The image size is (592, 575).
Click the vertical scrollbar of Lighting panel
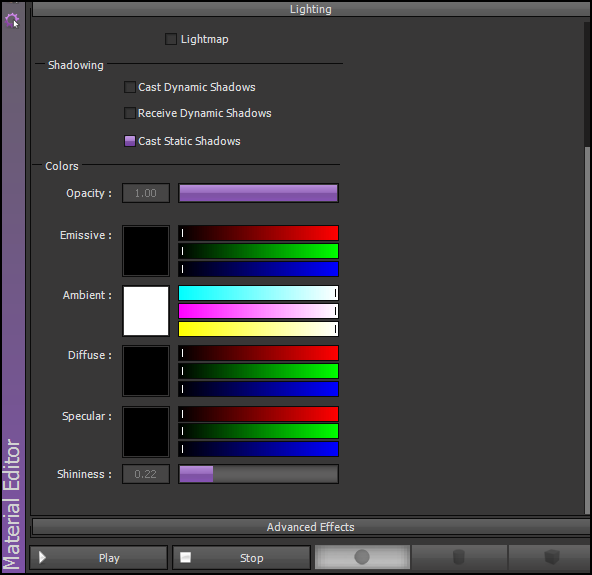[587, 268]
